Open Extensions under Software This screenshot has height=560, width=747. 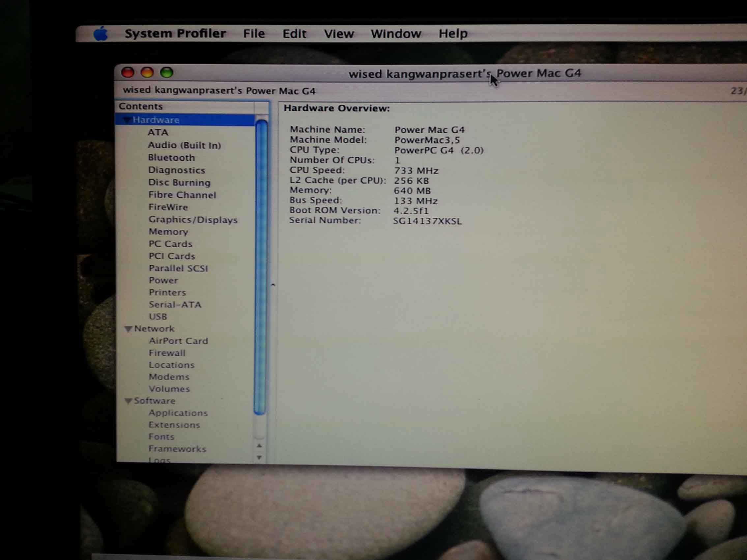[x=174, y=425]
